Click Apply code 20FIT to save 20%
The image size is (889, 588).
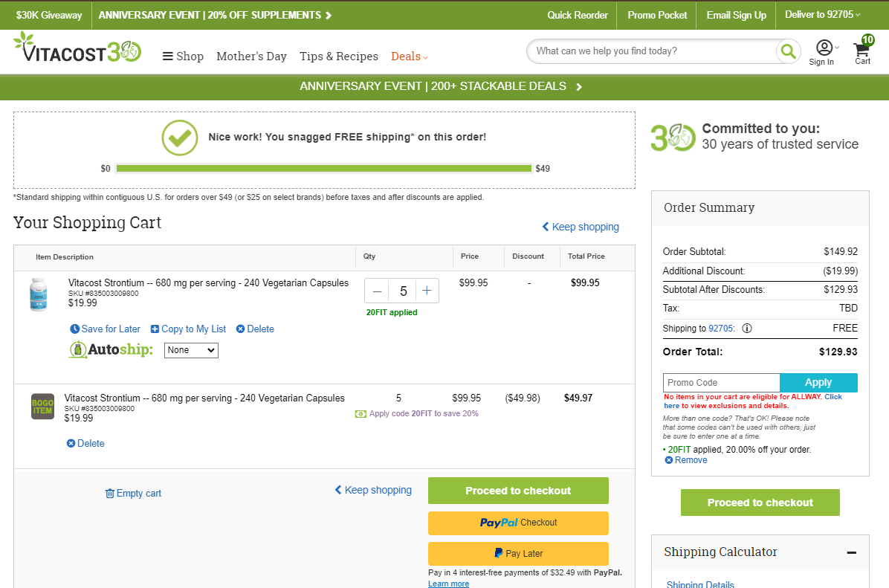pos(424,413)
